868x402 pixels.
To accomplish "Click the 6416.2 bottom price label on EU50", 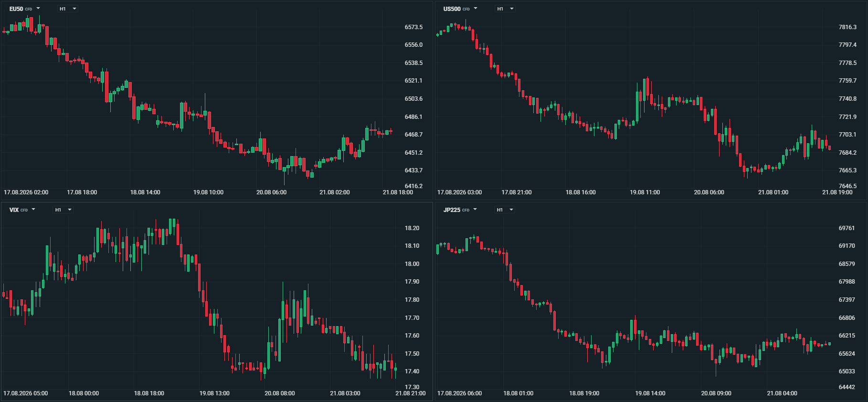I will click(413, 186).
